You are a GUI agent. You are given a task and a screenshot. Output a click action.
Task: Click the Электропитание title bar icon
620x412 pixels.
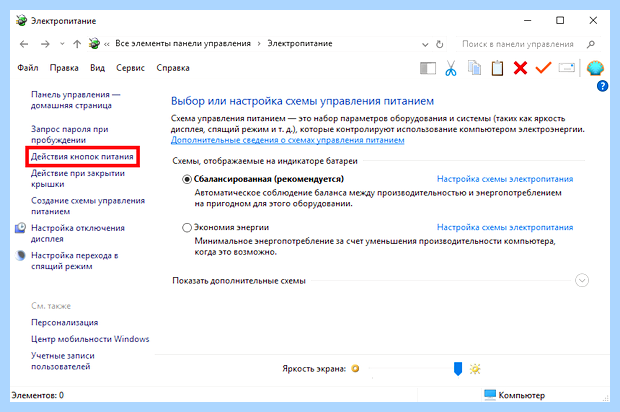(21, 20)
